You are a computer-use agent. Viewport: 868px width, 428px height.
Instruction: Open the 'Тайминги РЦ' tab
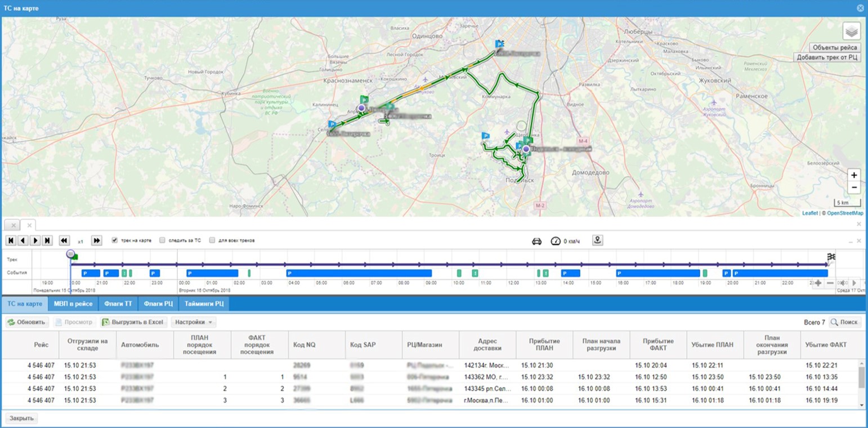click(x=203, y=304)
